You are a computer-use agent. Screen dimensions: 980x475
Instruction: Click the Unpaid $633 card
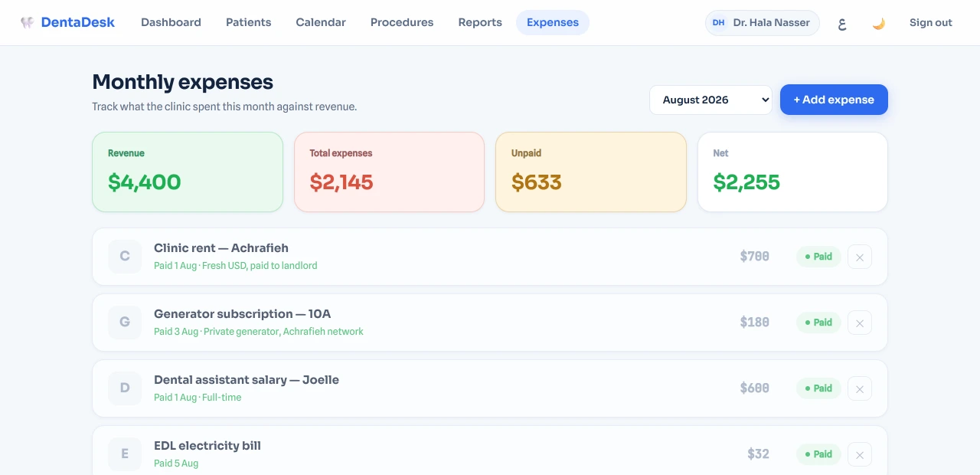point(591,172)
